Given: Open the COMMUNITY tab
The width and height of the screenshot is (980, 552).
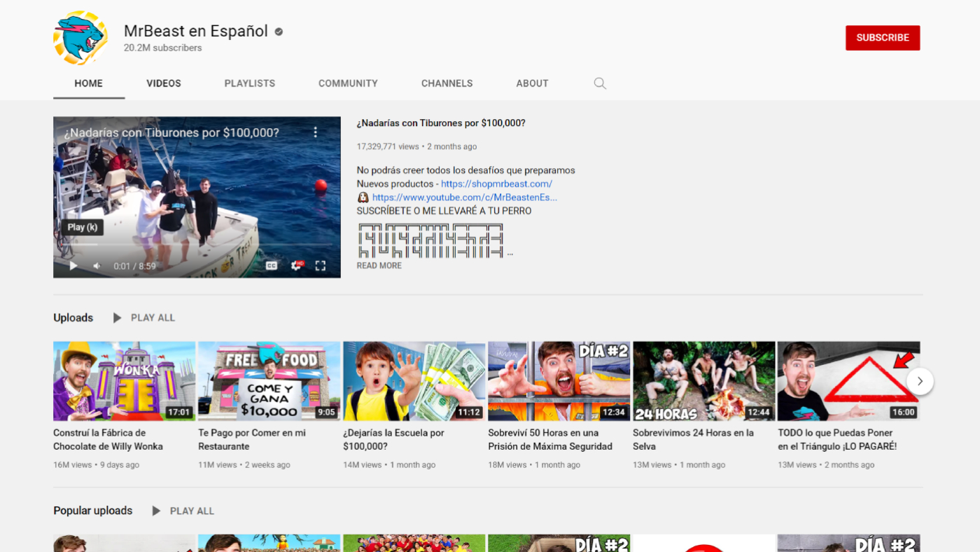Looking at the screenshot, I should coord(348,83).
